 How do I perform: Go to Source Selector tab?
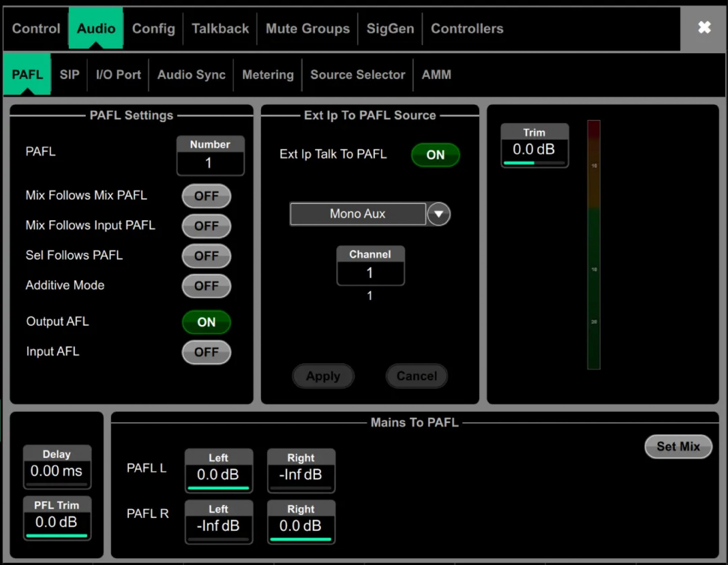pyautogui.click(x=357, y=75)
